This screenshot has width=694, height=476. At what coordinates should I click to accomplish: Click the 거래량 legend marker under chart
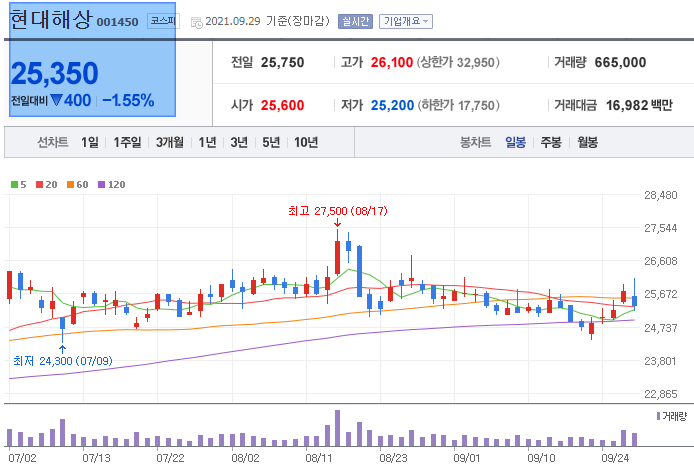click(659, 416)
